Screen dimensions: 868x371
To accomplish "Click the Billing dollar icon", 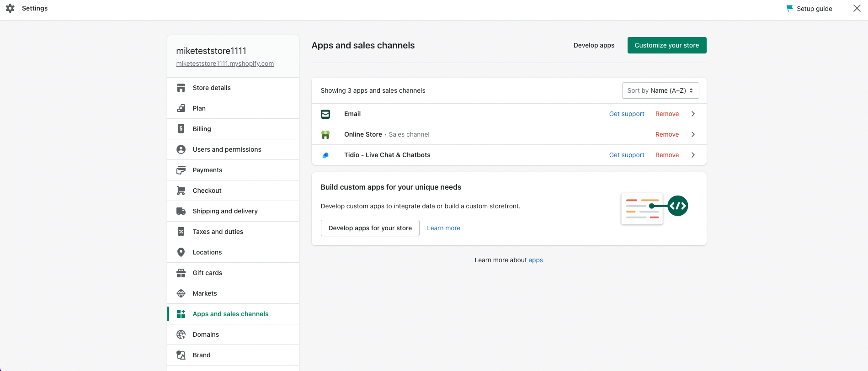I will (x=181, y=129).
